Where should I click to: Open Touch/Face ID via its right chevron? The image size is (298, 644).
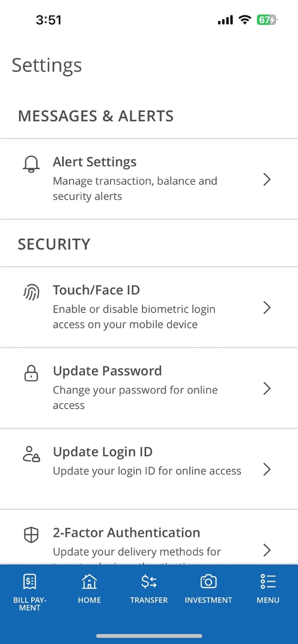[x=267, y=308]
